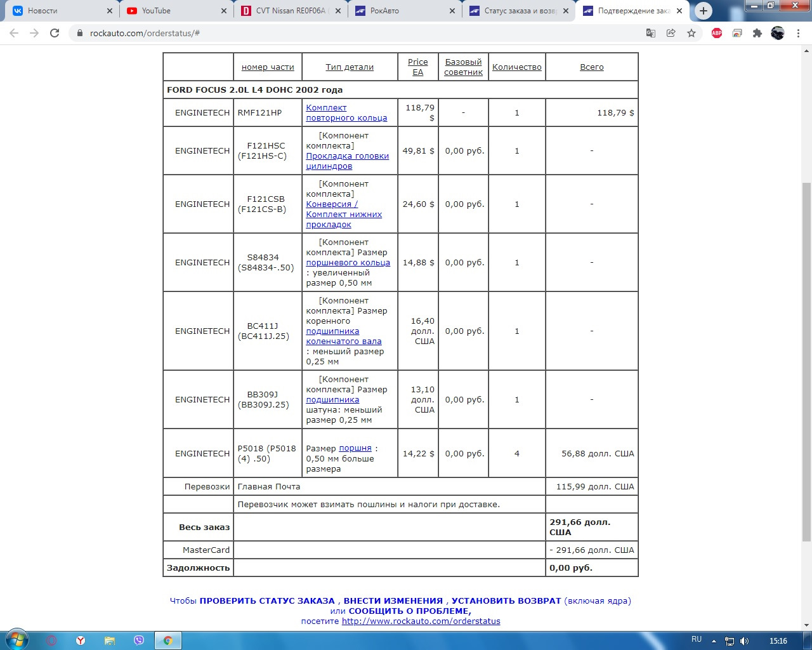Image resolution: width=812 pixels, height=650 pixels.
Task: Click the page's vertical scrollbar
Action: tap(806, 362)
